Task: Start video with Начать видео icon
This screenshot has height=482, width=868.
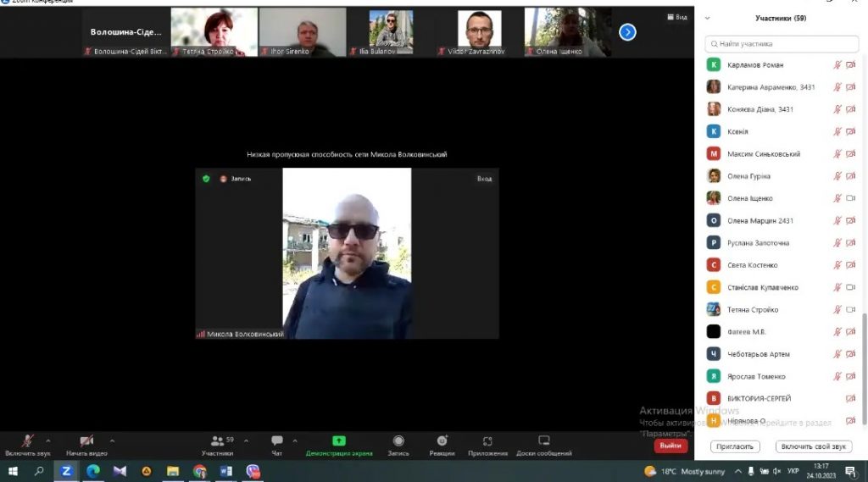Action: tap(86, 441)
